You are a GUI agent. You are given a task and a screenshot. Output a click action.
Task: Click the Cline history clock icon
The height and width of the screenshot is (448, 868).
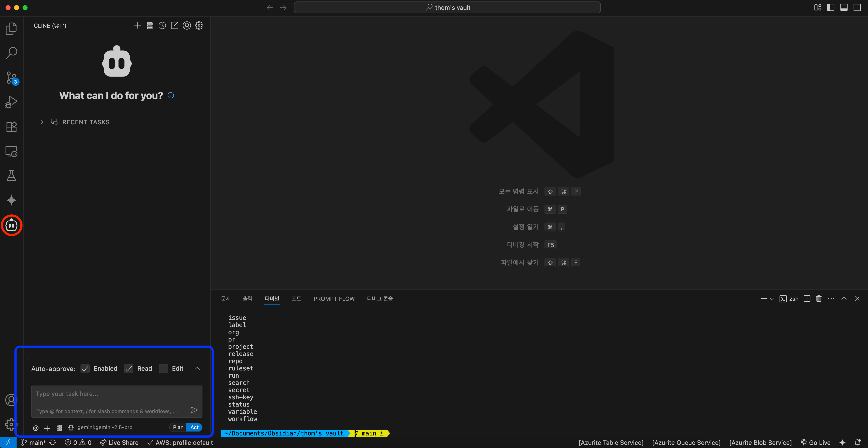tap(162, 26)
